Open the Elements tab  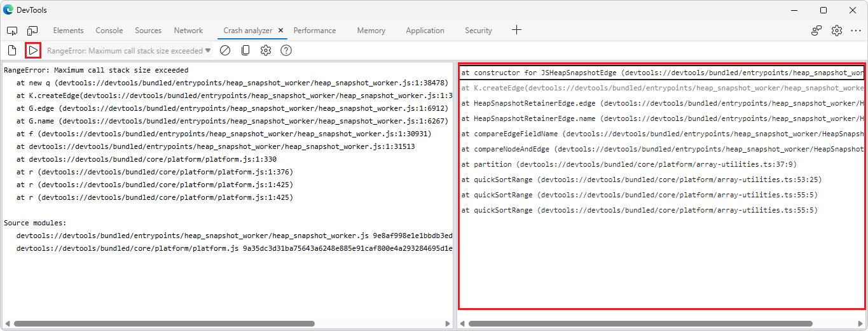(68, 31)
